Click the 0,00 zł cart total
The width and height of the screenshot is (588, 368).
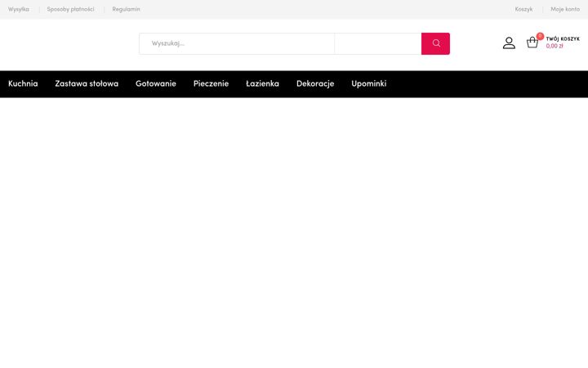pos(555,46)
